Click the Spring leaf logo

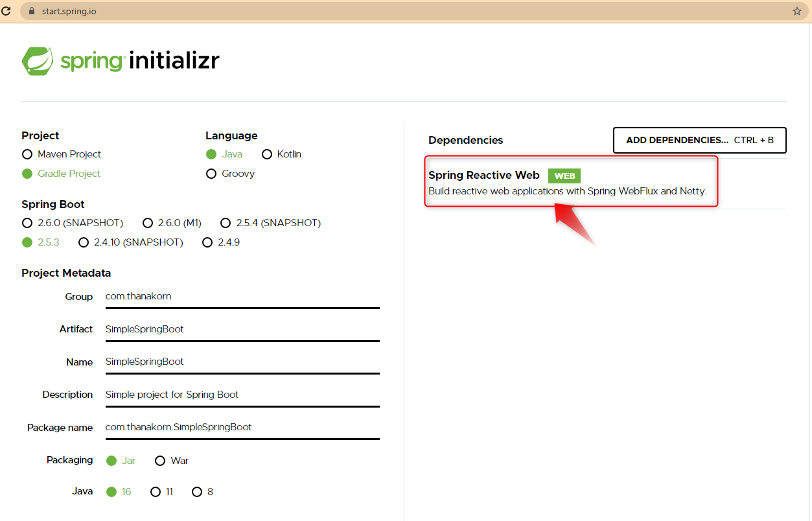[x=39, y=60]
